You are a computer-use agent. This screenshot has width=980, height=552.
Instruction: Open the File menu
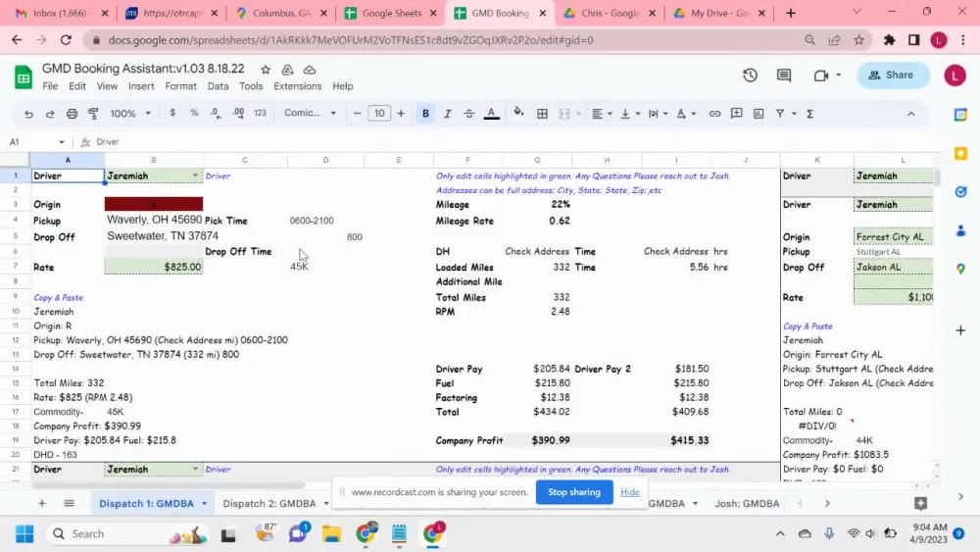click(x=50, y=86)
